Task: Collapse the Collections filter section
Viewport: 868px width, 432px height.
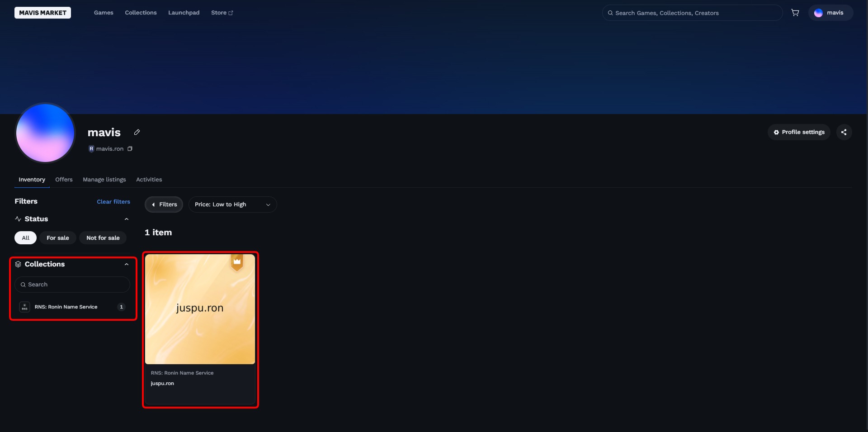Action: 127,264
